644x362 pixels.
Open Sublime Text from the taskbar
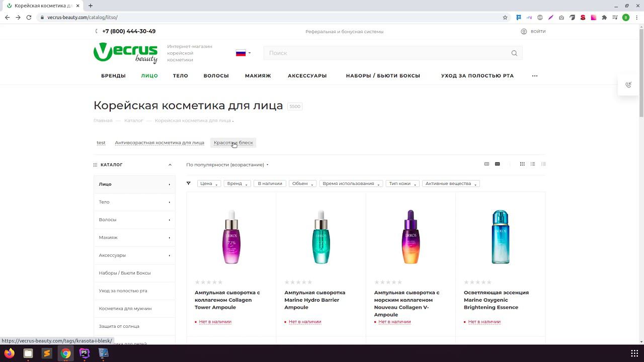pos(47,353)
